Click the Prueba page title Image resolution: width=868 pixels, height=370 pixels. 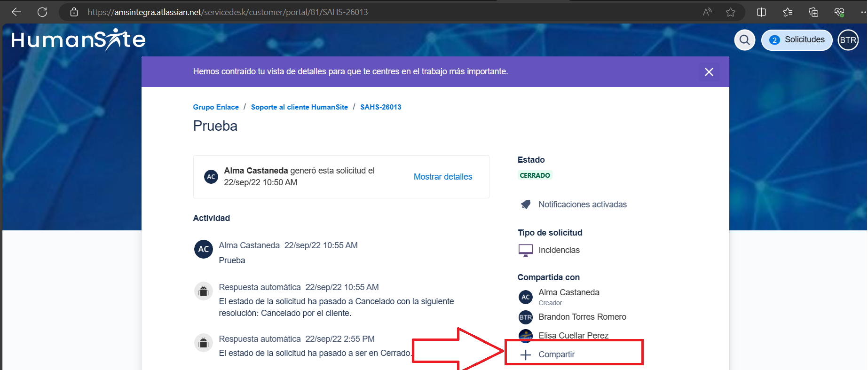215,126
